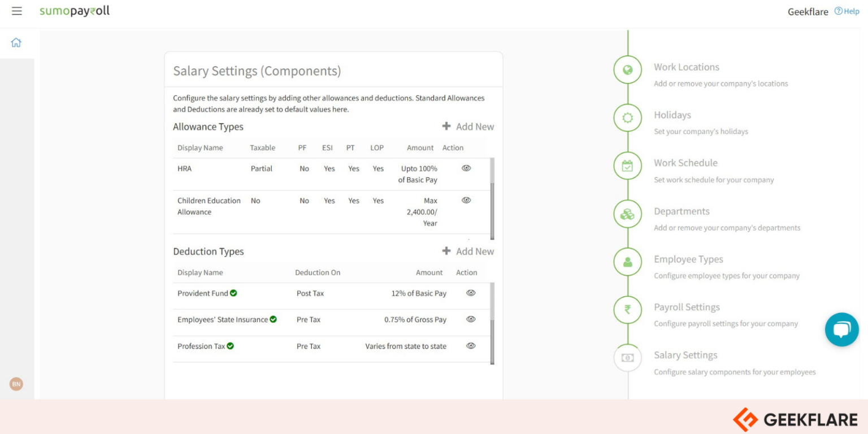View Employees' State Insurance eye icon

(471, 319)
